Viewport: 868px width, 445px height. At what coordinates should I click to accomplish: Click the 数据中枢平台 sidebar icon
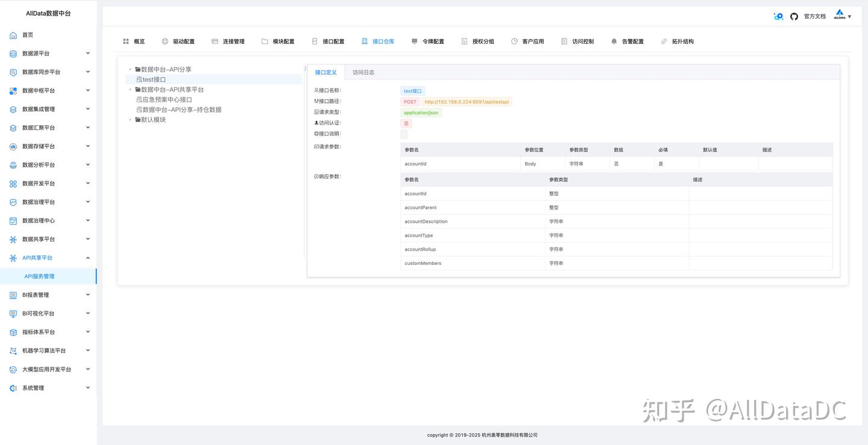(x=13, y=91)
